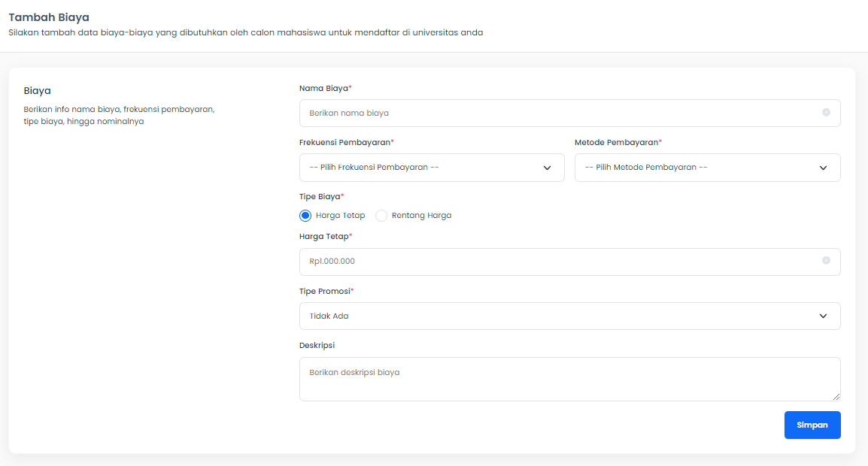This screenshot has width=868, height=466.
Task: Open the Pilih Frekuensi Pembayaran dropdown
Action: click(432, 168)
